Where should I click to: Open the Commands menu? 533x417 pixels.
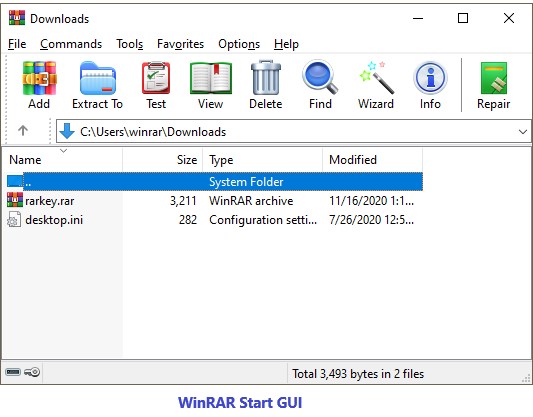(x=71, y=44)
